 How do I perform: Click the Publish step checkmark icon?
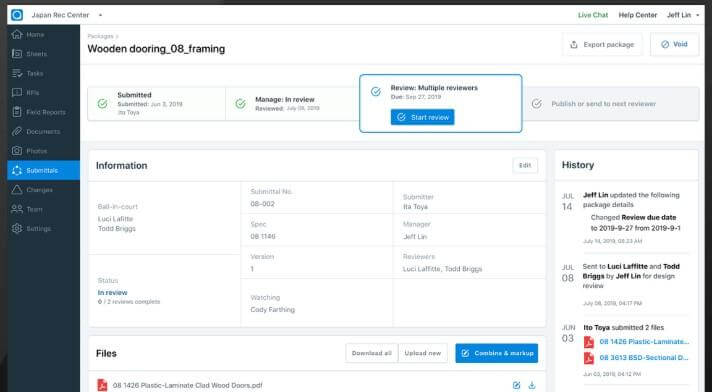click(537, 104)
